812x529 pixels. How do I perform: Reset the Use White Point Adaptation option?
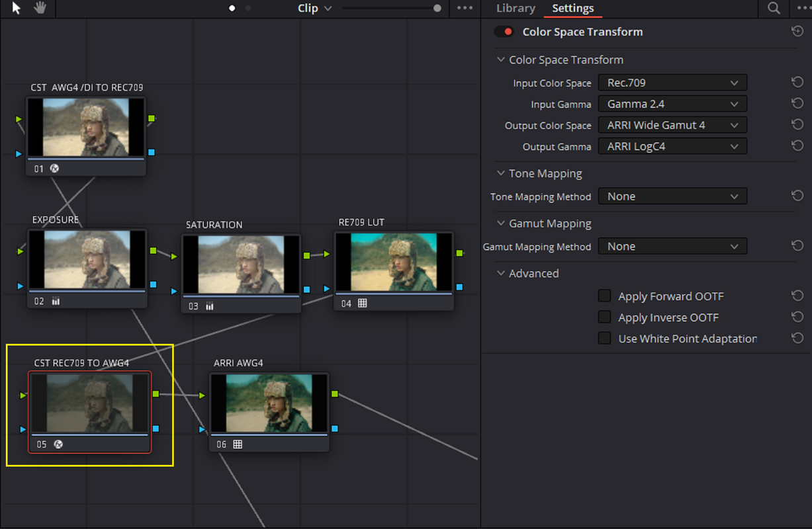click(797, 339)
